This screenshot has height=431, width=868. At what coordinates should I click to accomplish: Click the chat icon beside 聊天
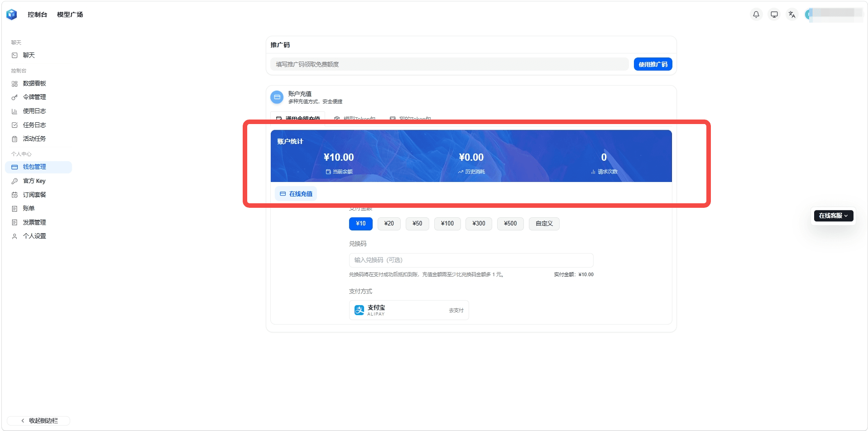[x=14, y=55]
